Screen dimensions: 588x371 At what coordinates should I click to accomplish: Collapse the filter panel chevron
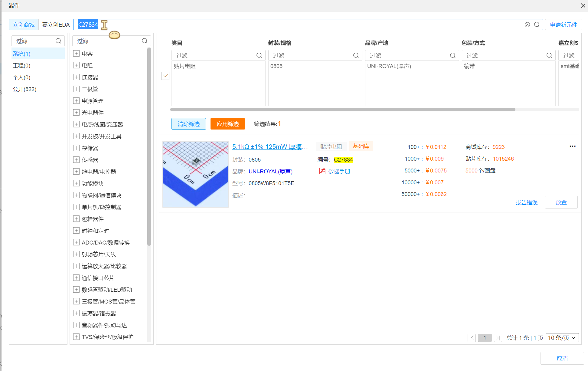click(x=165, y=76)
